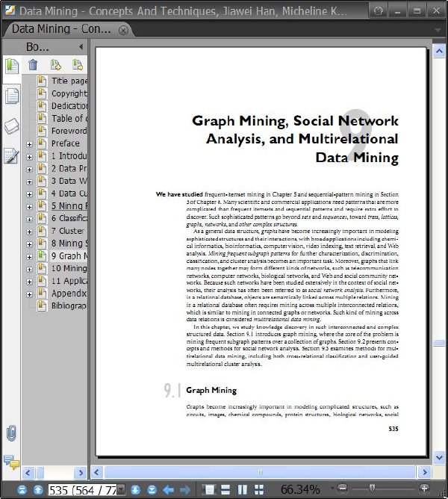Click the document scroll up arrow
The image size is (448, 499).
[x=439, y=51]
